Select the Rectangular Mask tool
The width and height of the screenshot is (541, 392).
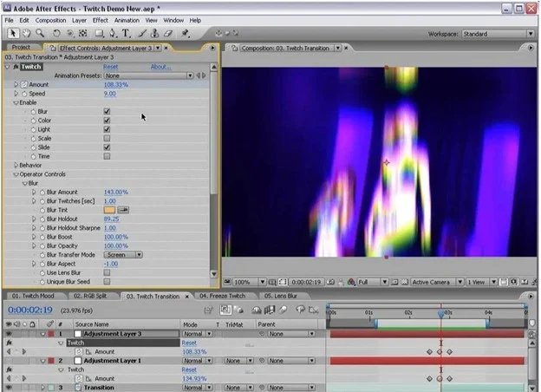(100, 33)
